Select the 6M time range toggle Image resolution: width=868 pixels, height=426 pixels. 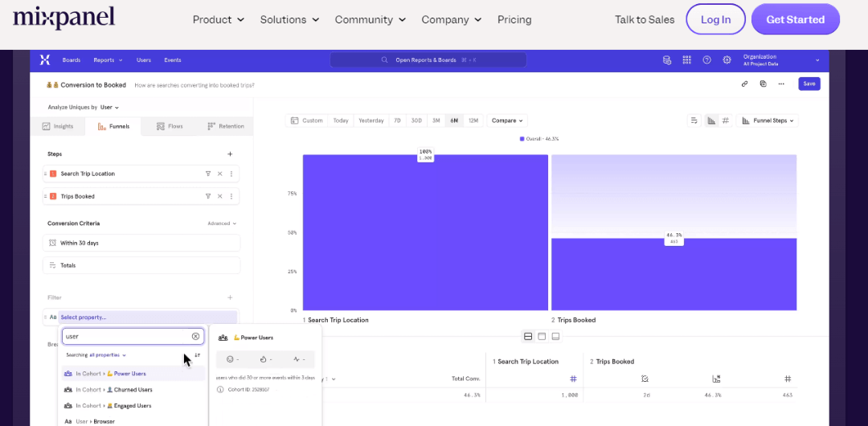[x=454, y=121]
